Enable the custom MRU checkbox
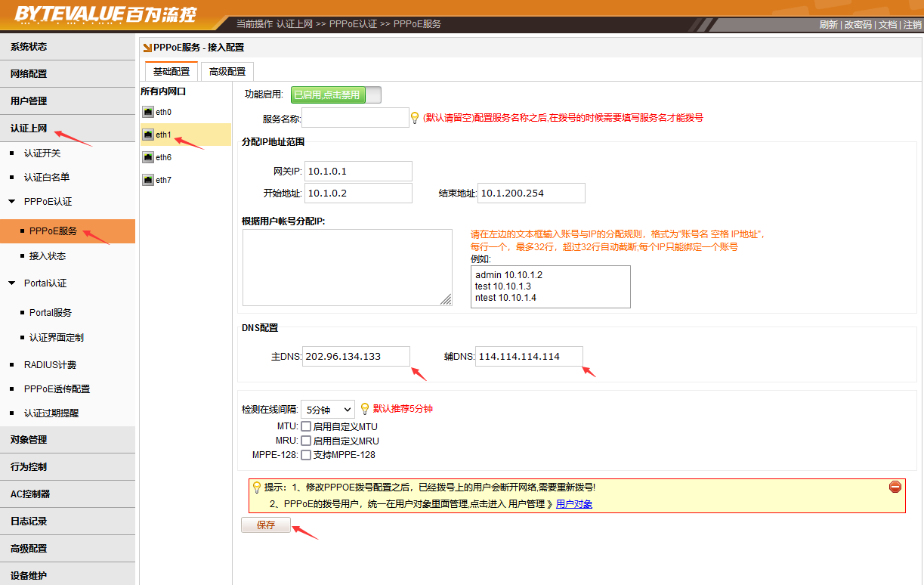Image resolution: width=924 pixels, height=585 pixels. (x=306, y=441)
